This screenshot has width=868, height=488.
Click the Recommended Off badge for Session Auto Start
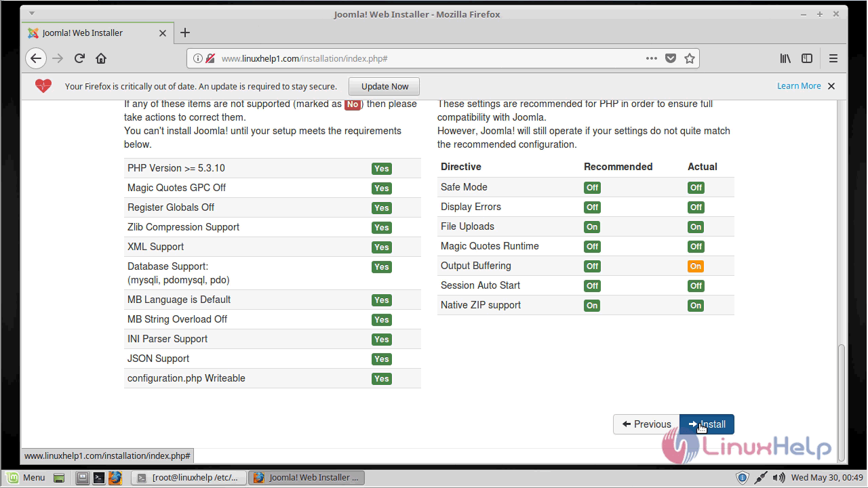click(592, 286)
